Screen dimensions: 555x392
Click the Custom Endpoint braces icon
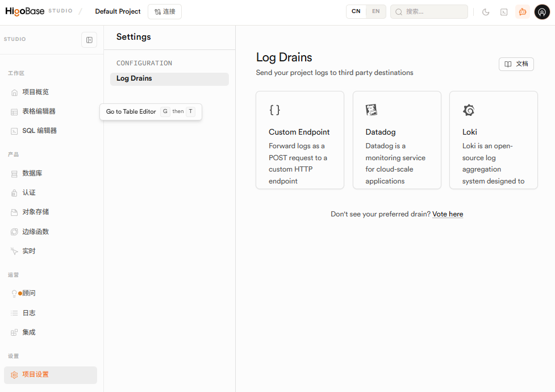[x=275, y=110]
